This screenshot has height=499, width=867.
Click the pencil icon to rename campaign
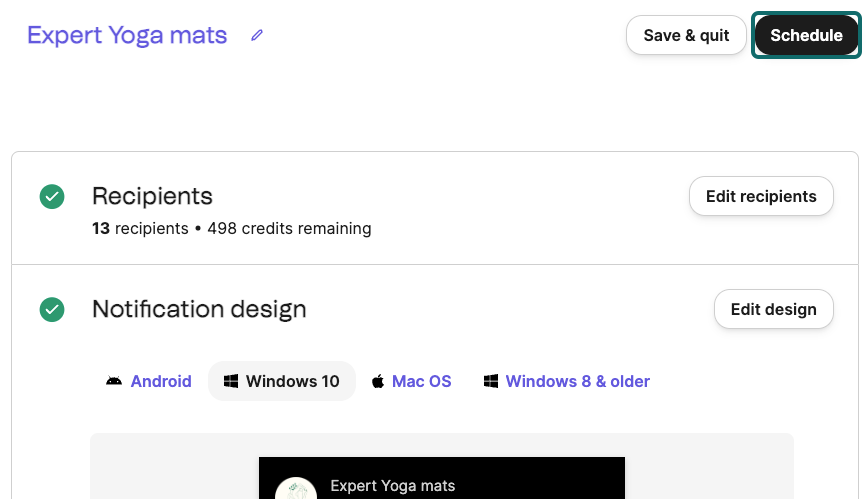257,35
